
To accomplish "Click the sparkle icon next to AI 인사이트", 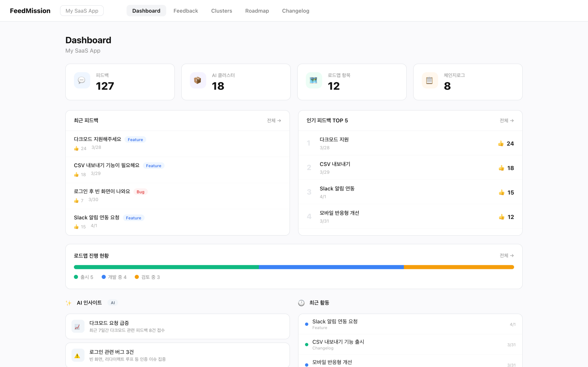I will 68,303.
